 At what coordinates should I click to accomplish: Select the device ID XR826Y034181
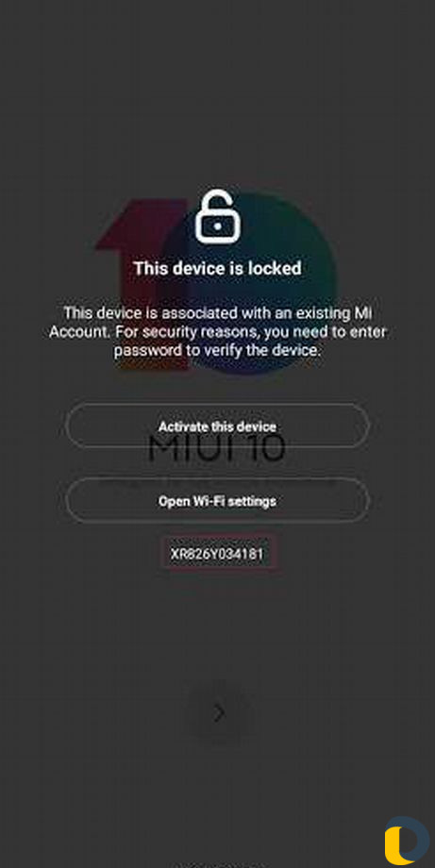point(217,554)
